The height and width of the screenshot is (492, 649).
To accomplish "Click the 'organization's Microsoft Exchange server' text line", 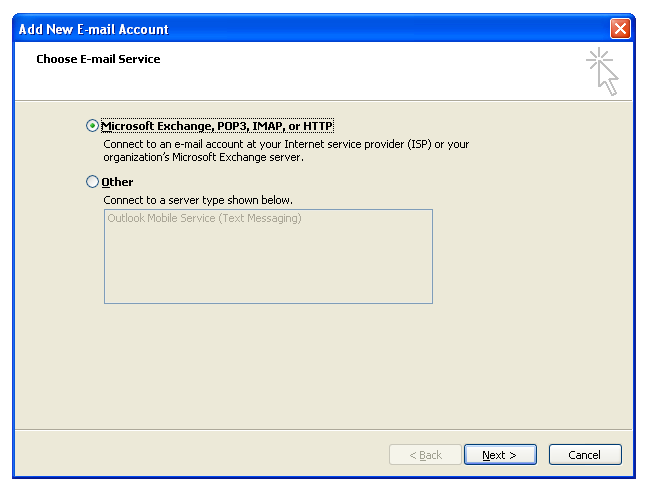I will [203, 157].
